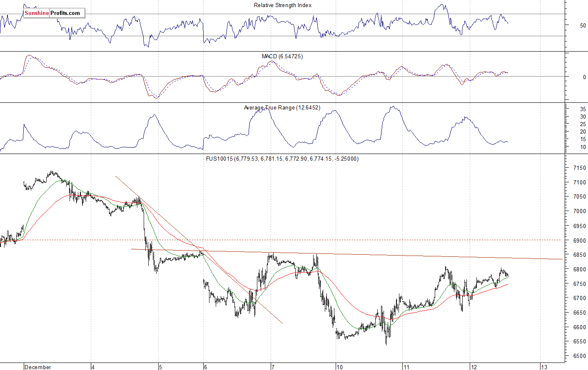Click the December date label
Viewport: 588px width, 370px height.
[x=38, y=367]
